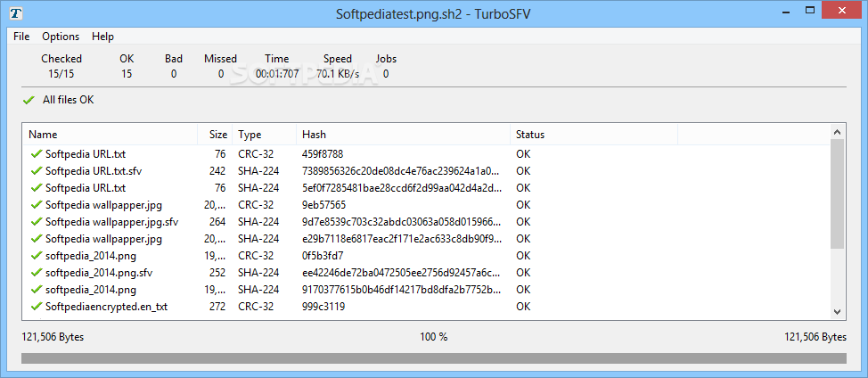
Task: Open the File menu
Action: (21, 37)
